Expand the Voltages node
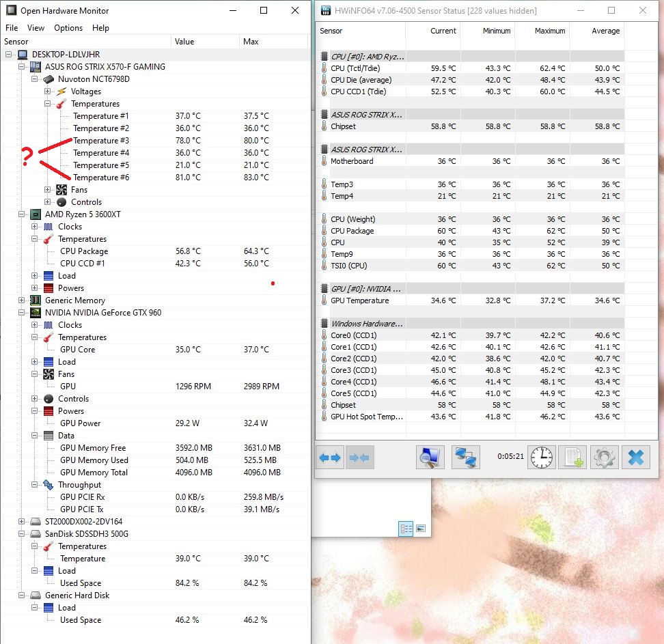Viewport: 664px width, 644px height. (47, 92)
